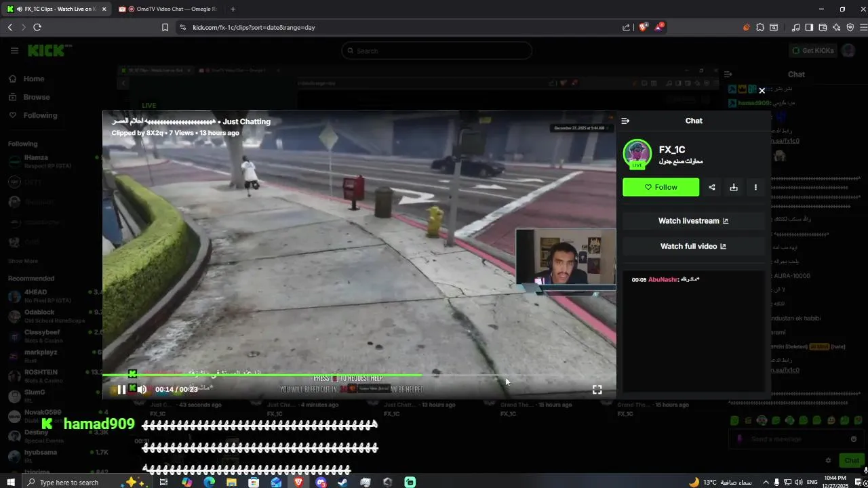Viewport: 868px width, 488px height.
Task: Focus the Kick search field
Action: pyautogui.click(x=437, y=51)
